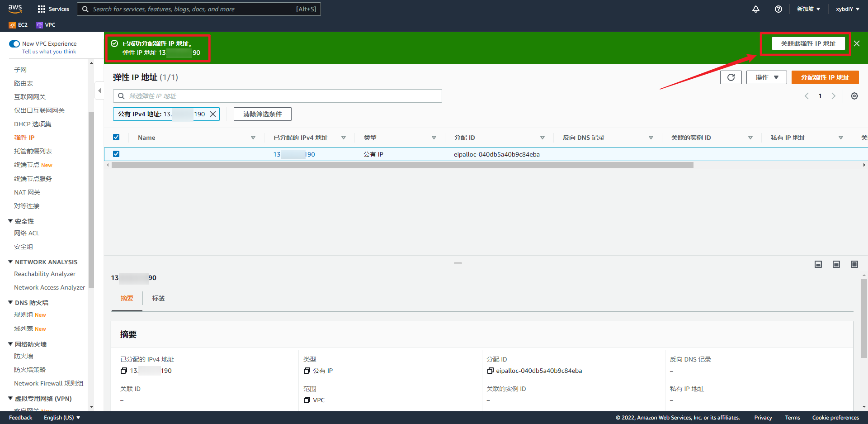Copy the allocation ID in summary

[490, 371]
